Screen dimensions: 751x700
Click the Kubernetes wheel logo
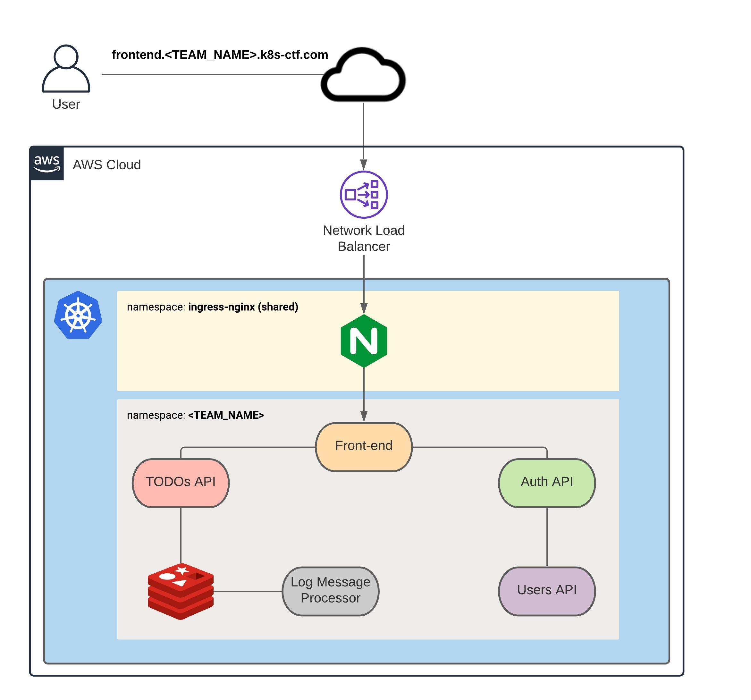coord(78,315)
